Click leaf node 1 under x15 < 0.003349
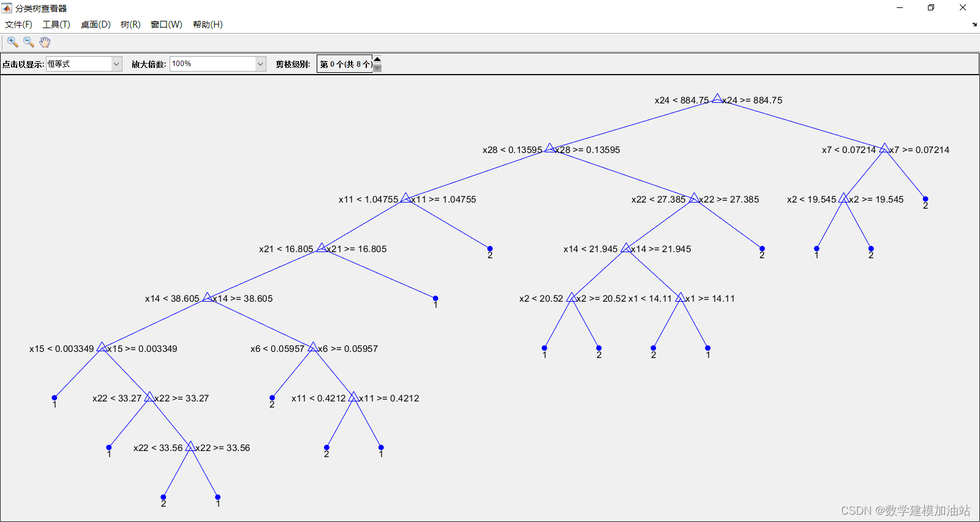 click(x=55, y=398)
